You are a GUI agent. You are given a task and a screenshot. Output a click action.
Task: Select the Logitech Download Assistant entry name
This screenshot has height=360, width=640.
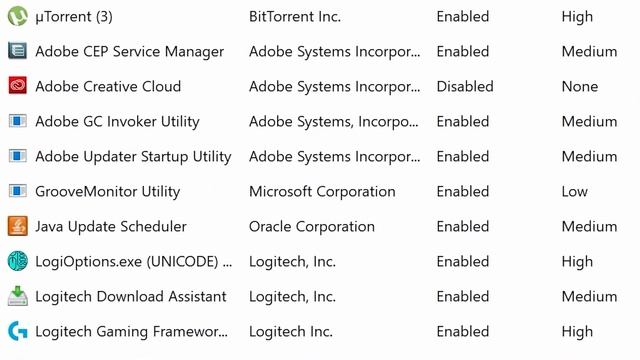(x=131, y=296)
